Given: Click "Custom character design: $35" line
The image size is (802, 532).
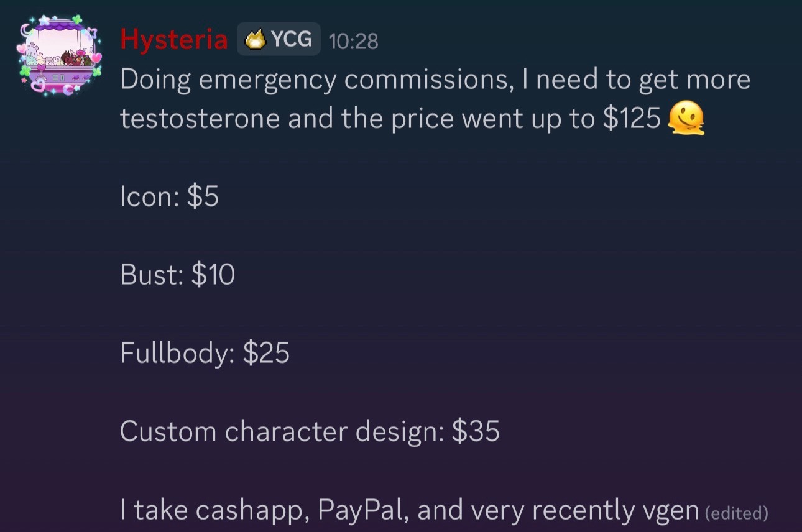Looking at the screenshot, I should [310, 432].
